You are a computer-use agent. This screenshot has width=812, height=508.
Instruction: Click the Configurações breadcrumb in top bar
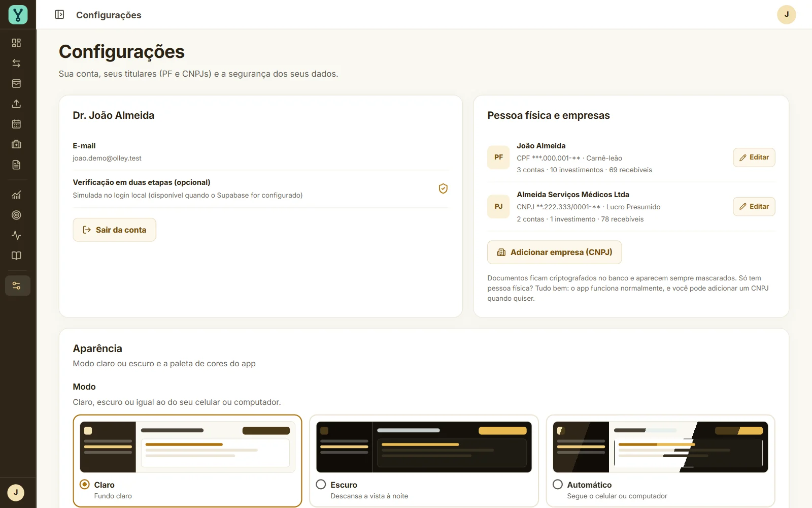click(x=109, y=15)
